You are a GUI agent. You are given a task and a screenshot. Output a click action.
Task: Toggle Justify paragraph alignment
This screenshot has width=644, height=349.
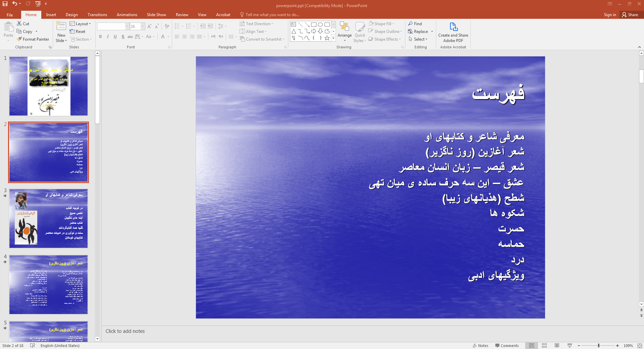(x=199, y=37)
